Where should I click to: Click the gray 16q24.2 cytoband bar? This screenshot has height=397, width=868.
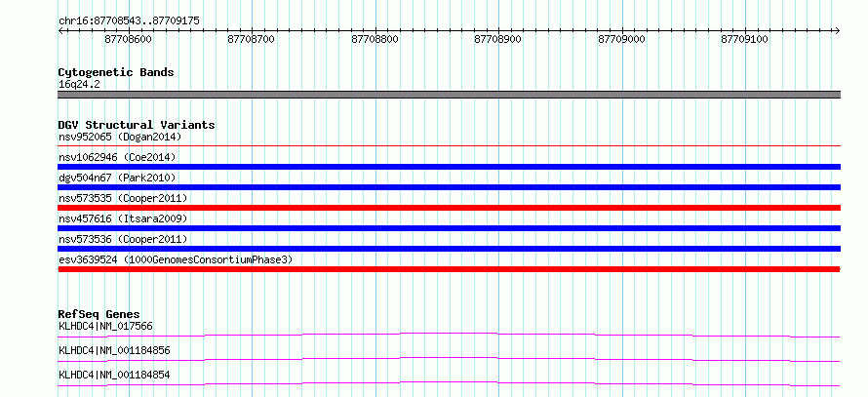tap(449, 95)
